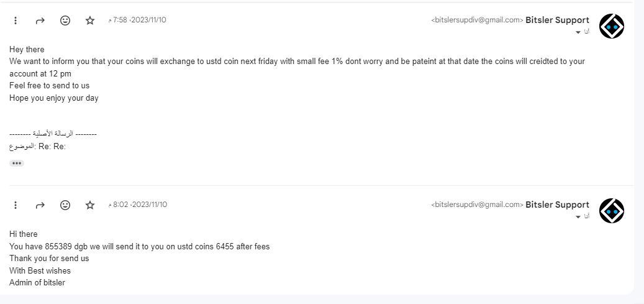Click Bitsler Support sender name in second message
The height and width of the screenshot is (304, 644).
557,205
